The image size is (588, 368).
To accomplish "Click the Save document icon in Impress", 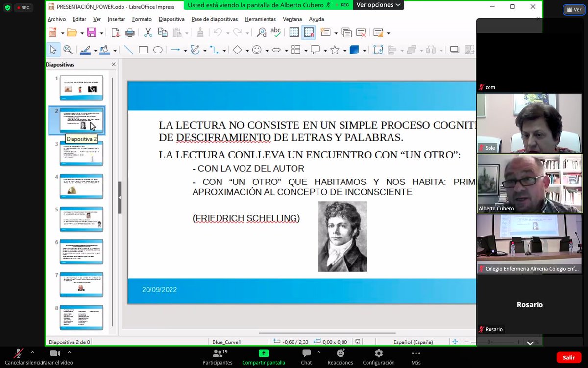I will [x=91, y=33].
